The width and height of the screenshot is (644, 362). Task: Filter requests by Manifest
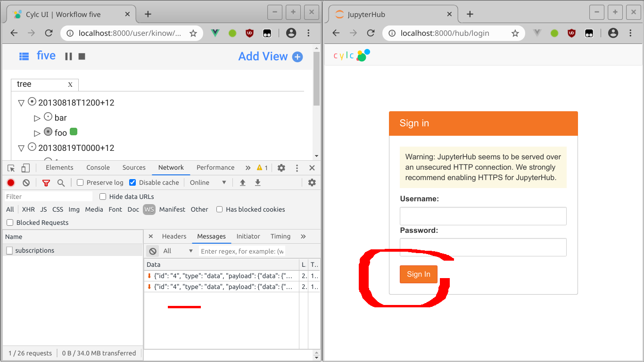pos(172,209)
